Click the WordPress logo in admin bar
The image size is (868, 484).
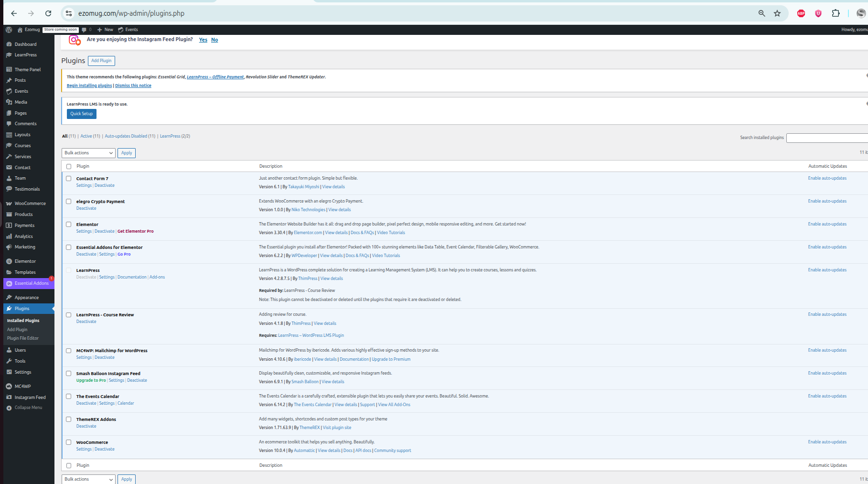pyautogui.click(x=9, y=30)
